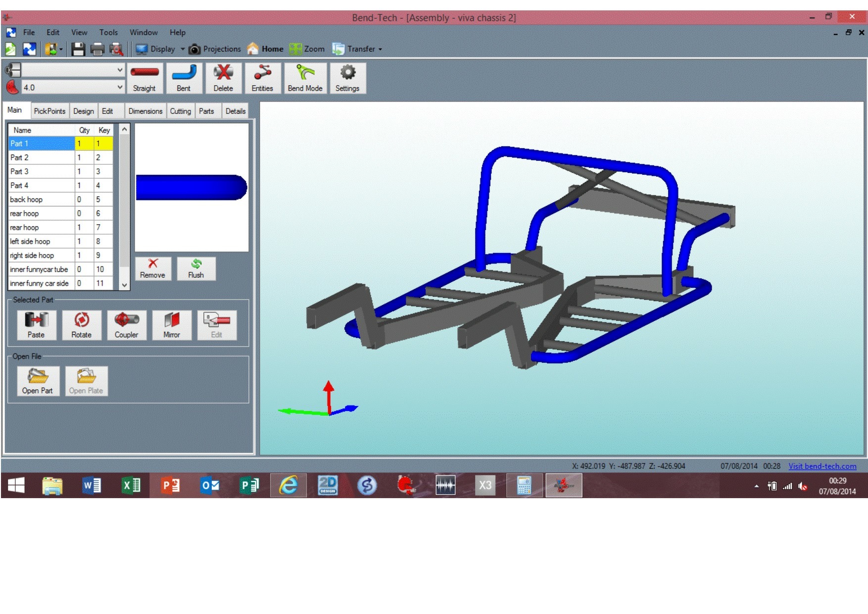Switch to the Dimensions tab
This screenshot has width=868, height=614.
145,111
